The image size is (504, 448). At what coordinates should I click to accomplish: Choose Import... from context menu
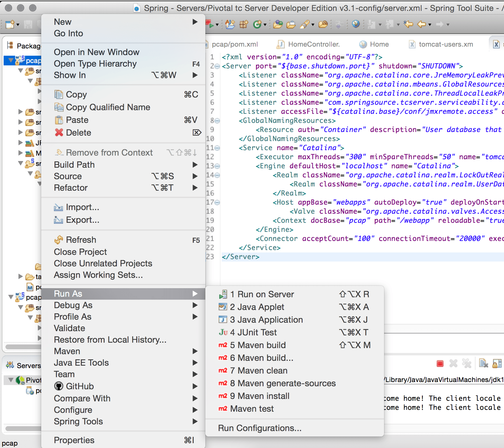[x=123, y=207]
